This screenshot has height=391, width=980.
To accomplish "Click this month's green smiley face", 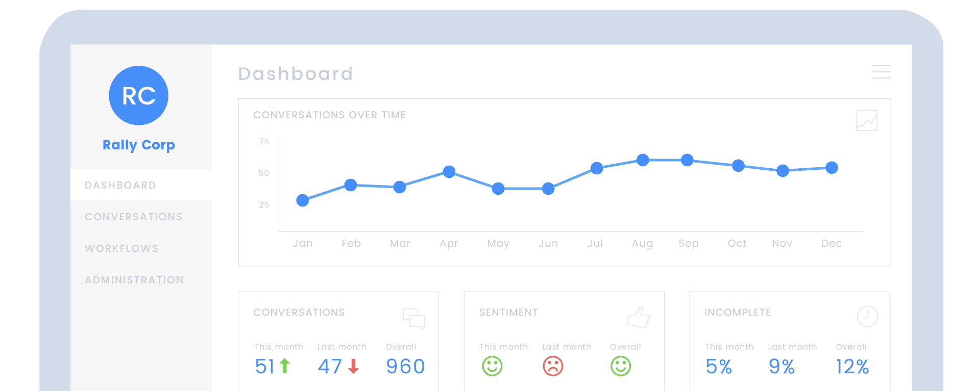I will (x=492, y=366).
